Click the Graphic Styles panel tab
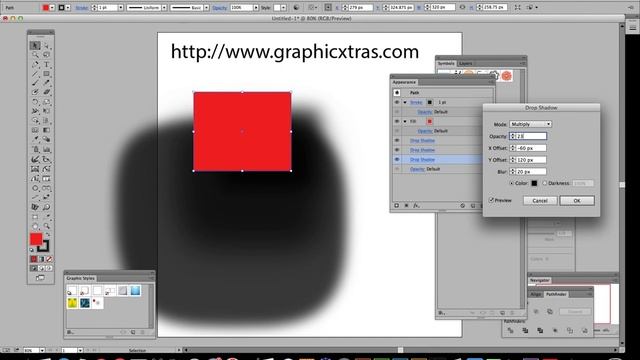Image resolution: width=640 pixels, height=360 pixels. 80,278
